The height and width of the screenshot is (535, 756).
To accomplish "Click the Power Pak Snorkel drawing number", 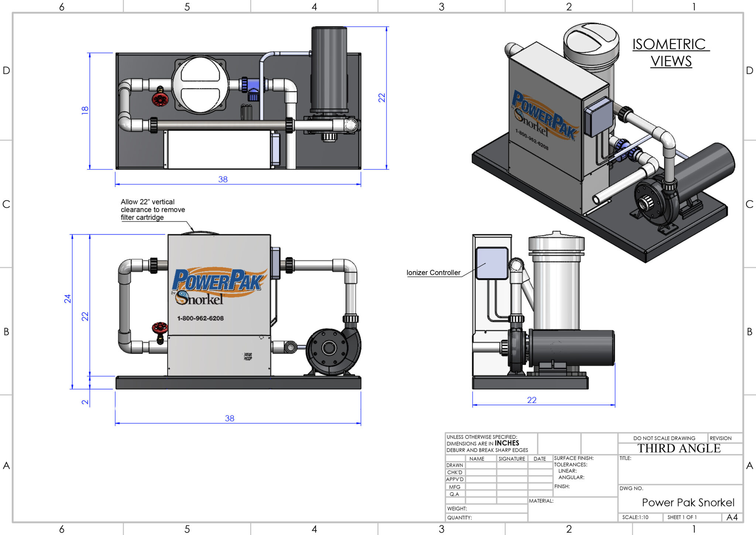I will click(688, 502).
